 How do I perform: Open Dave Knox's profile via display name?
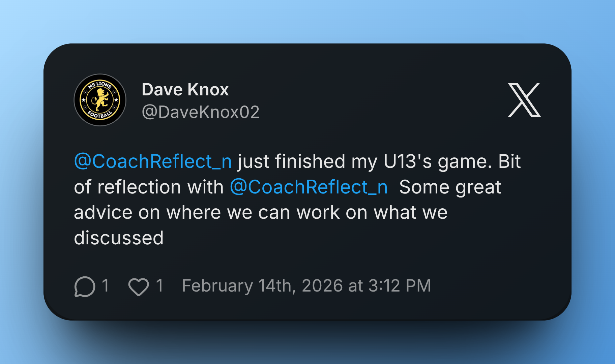pos(185,90)
